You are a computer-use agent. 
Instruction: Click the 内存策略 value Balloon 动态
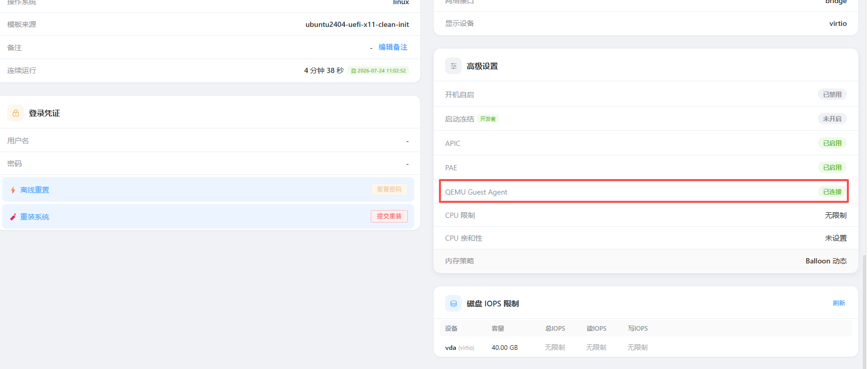(x=826, y=261)
